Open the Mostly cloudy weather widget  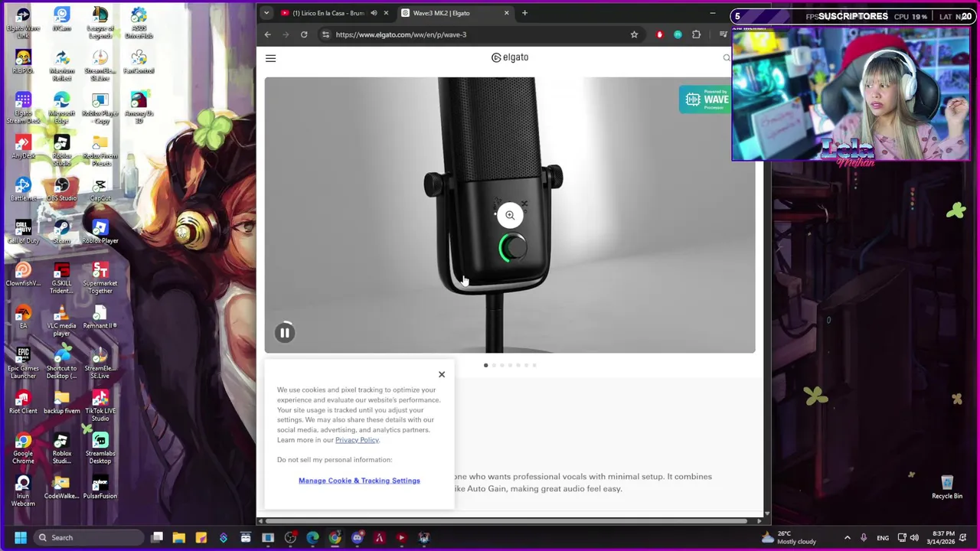789,538
